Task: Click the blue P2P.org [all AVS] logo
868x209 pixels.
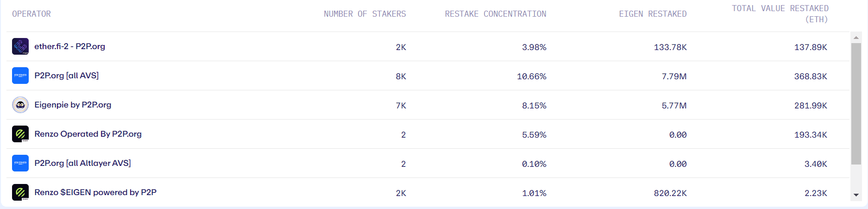Action: tap(20, 76)
